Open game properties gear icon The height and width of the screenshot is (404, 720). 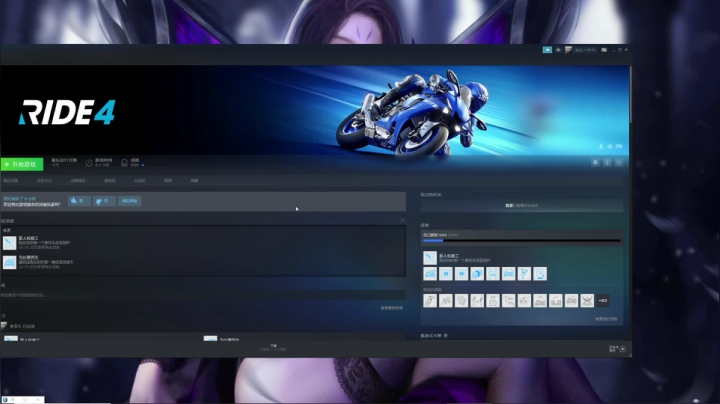click(595, 163)
